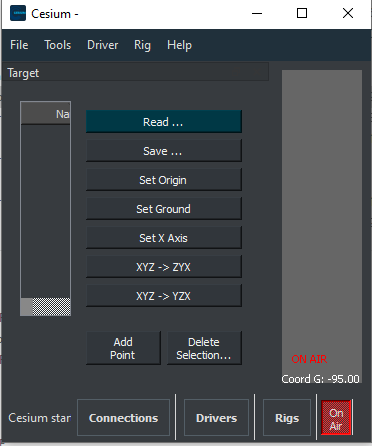This screenshot has height=446, width=372.
Task: Click the Set X Axis button
Action: pos(164,238)
